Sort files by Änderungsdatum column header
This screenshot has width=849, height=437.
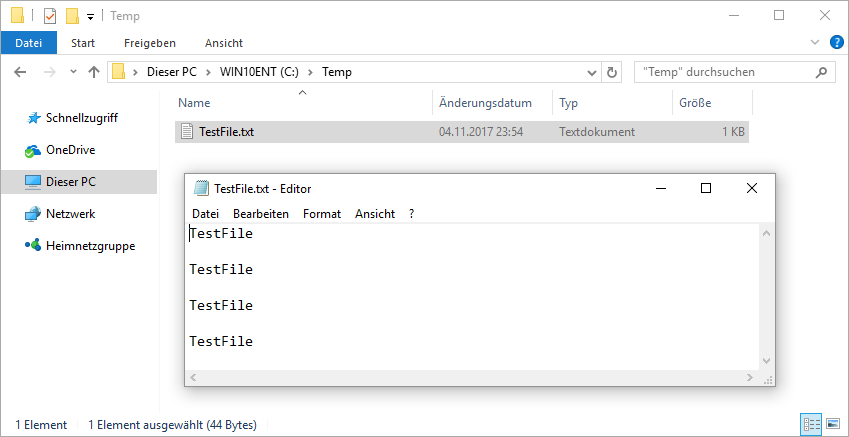coord(485,103)
